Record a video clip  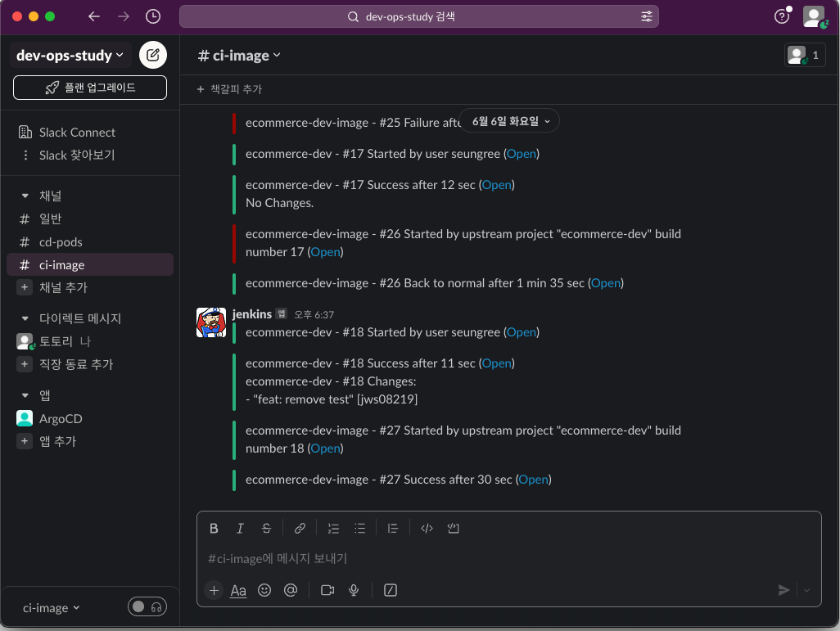coord(327,590)
